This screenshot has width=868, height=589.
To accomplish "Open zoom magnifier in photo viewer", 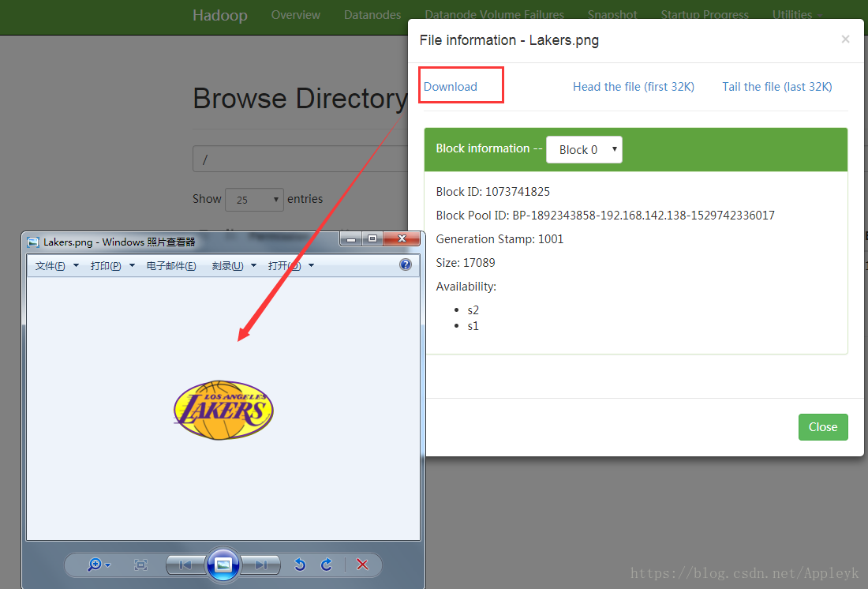I will (x=99, y=565).
